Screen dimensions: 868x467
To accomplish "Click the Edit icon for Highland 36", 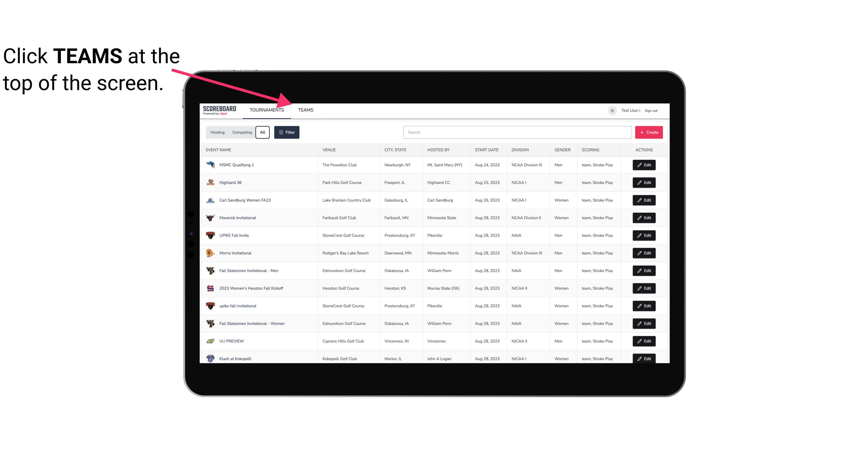I will coord(644,182).
